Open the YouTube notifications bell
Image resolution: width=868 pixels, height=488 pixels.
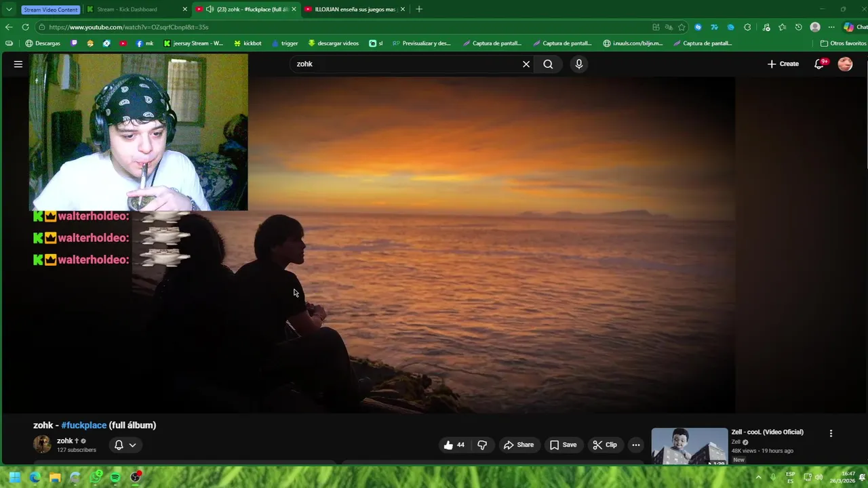click(x=819, y=64)
